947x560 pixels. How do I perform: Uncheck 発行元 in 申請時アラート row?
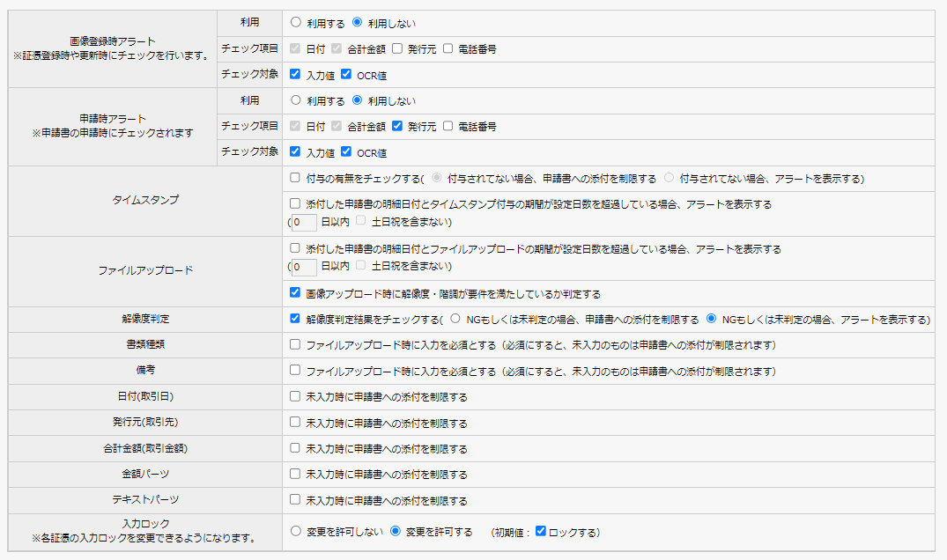[x=397, y=127]
